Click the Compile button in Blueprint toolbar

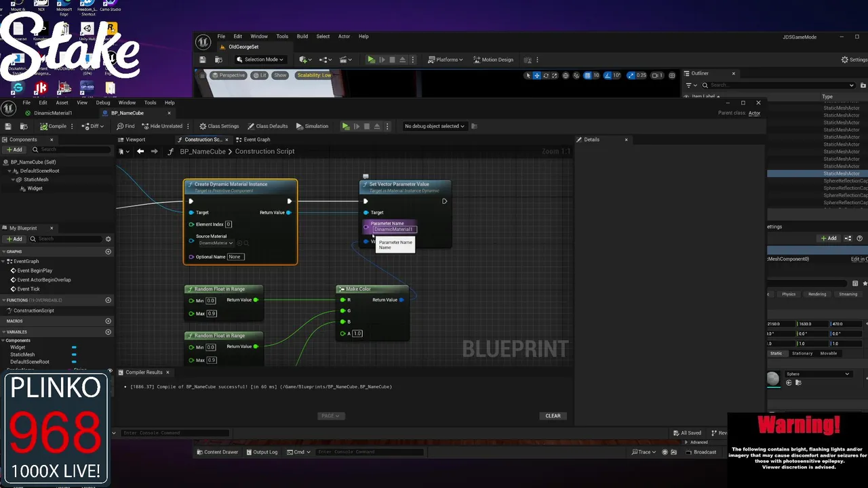click(54, 126)
